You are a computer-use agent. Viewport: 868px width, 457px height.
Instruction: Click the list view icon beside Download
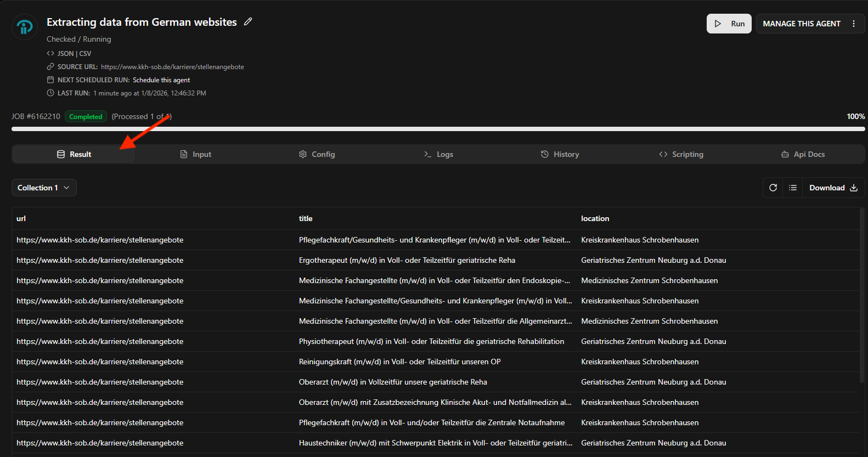(793, 188)
